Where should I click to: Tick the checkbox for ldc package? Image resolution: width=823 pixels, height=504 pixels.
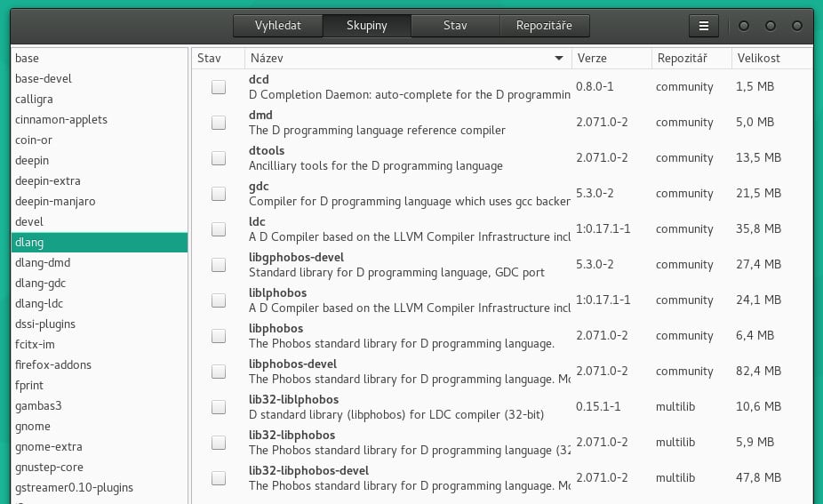click(x=219, y=229)
